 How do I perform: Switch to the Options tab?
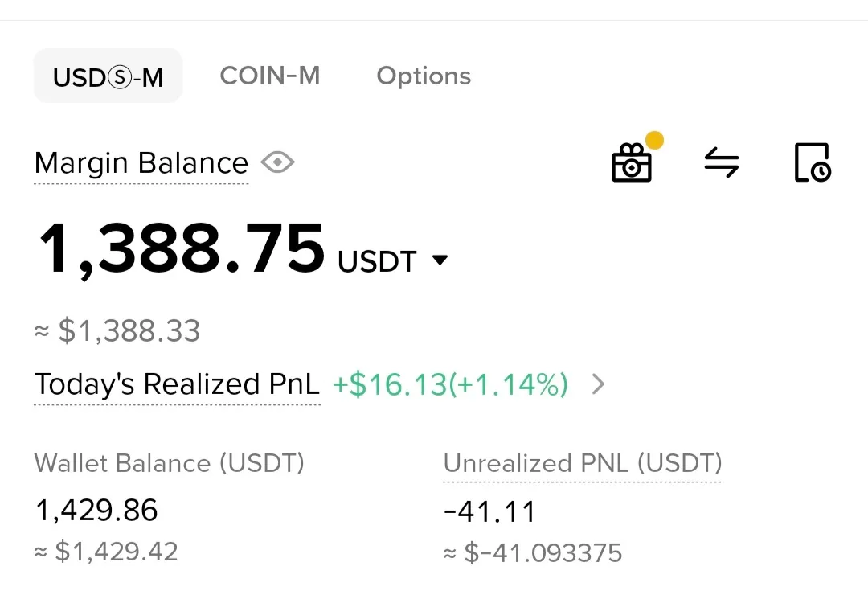[424, 76]
